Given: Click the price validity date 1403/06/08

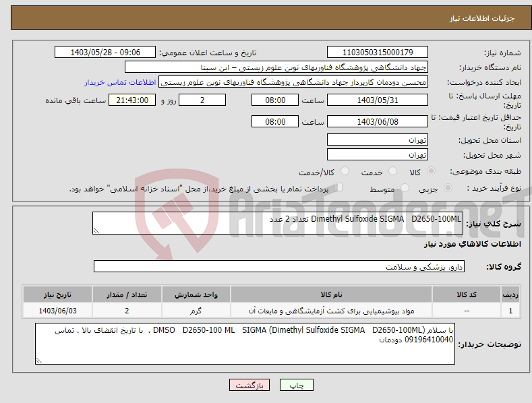Looking at the screenshot, I should (x=378, y=121).
